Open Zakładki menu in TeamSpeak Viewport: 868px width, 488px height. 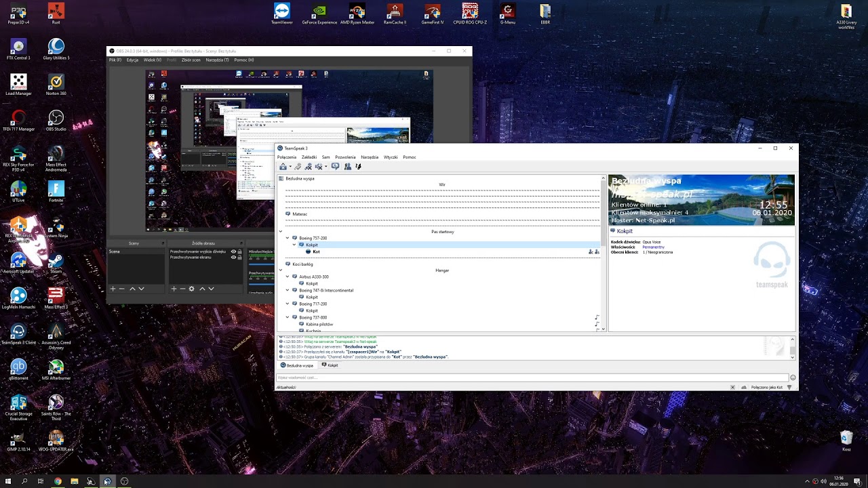[x=309, y=157]
